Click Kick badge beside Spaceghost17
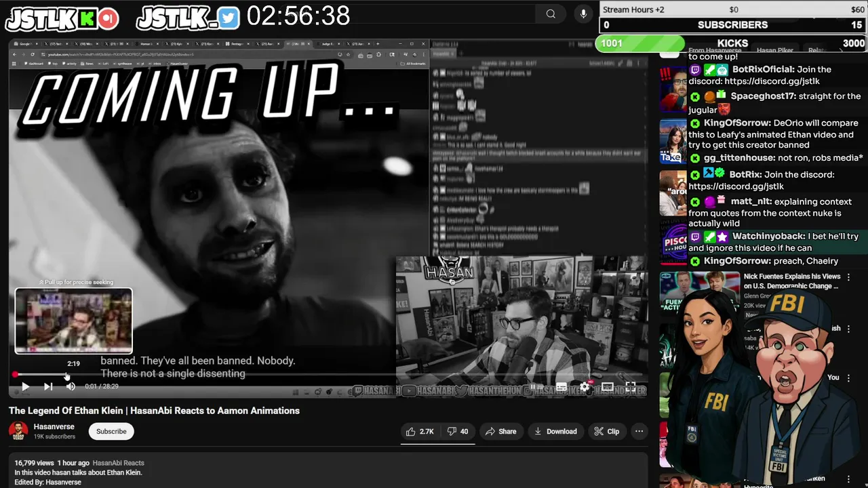The width and height of the screenshot is (868, 488). [x=695, y=96]
